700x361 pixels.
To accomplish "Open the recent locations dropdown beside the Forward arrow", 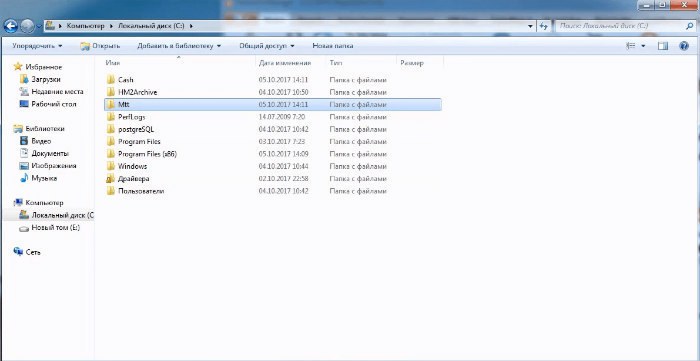I will (x=39, y=26).
